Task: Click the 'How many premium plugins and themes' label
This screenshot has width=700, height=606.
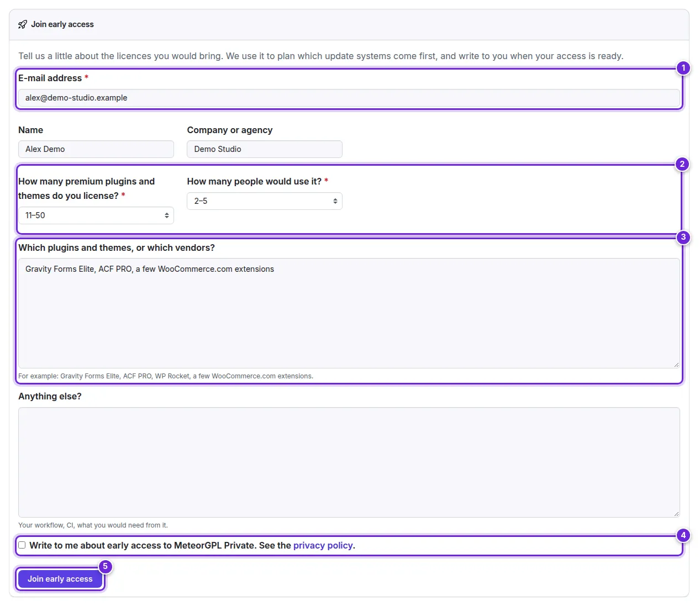Action: (87, 188)
